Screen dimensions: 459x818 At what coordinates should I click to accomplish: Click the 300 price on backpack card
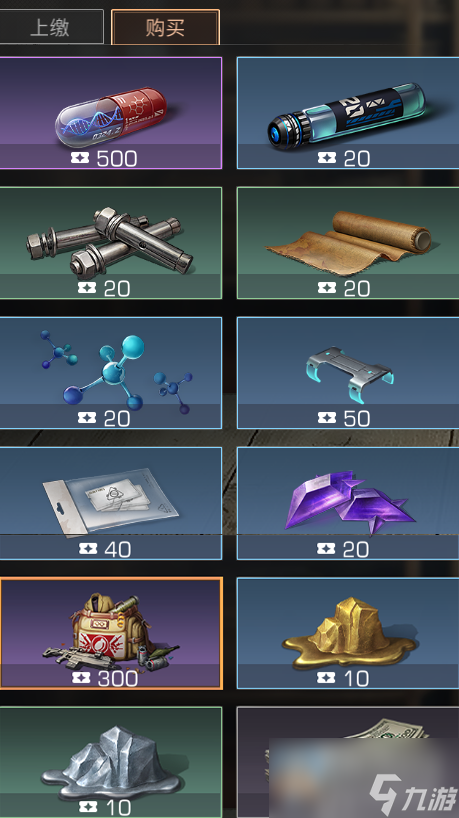[x=118, y=678]
